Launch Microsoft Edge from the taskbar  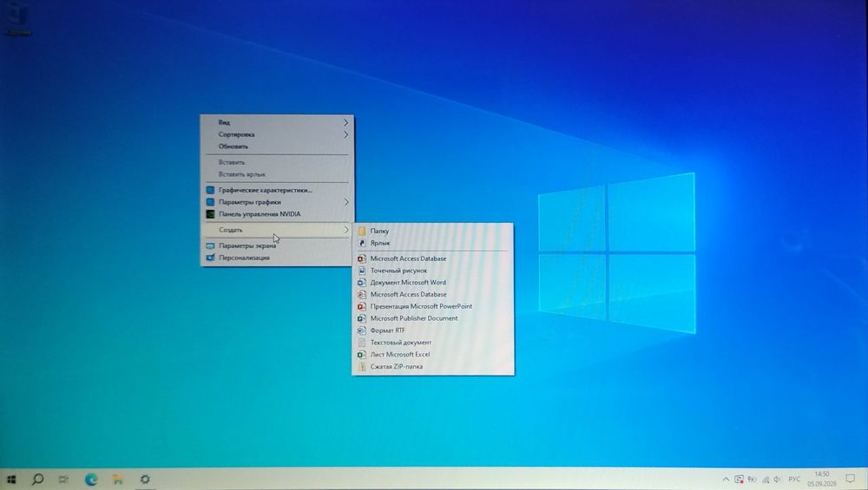pyautogui.click(x=91, y=480)
